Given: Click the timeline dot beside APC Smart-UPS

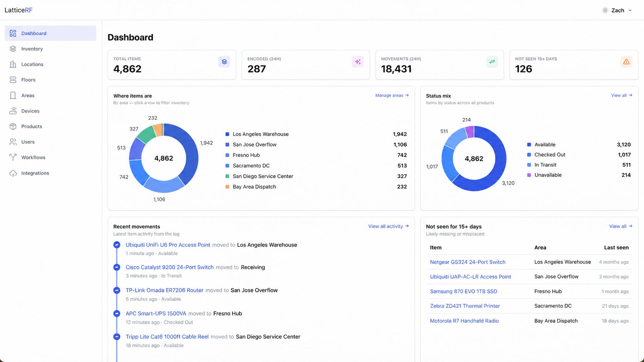Looking at the screenshot, I should pyautogui.click(x=117, y=314).
